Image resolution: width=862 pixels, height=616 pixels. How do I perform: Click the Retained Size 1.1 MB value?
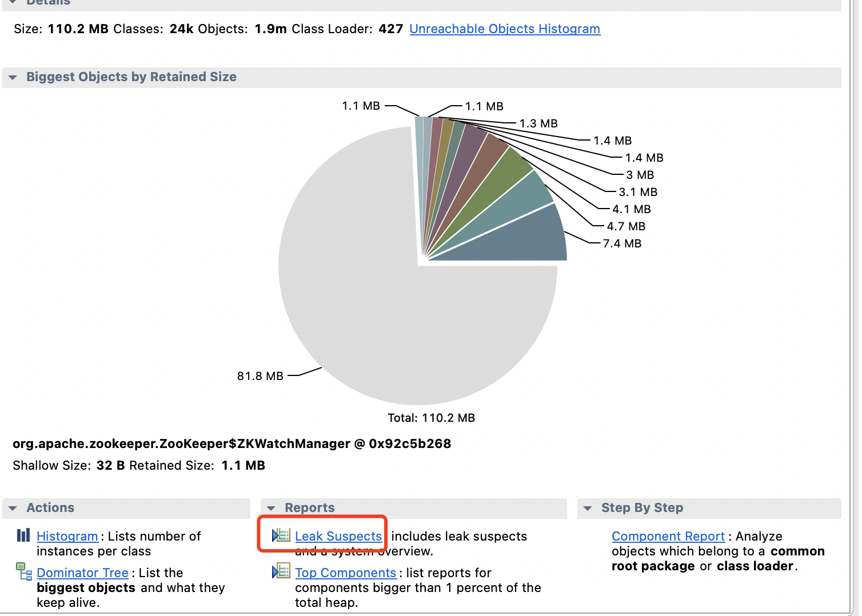(243, 465)
